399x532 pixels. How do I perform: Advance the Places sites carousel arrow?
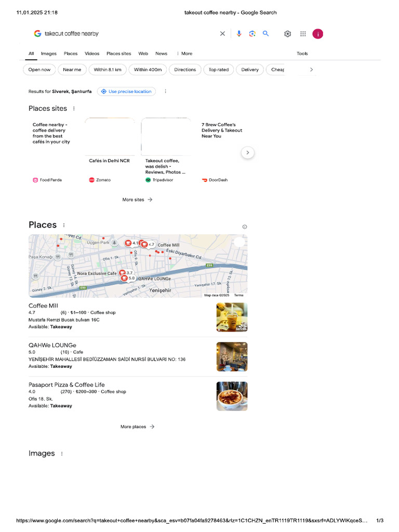248,153
